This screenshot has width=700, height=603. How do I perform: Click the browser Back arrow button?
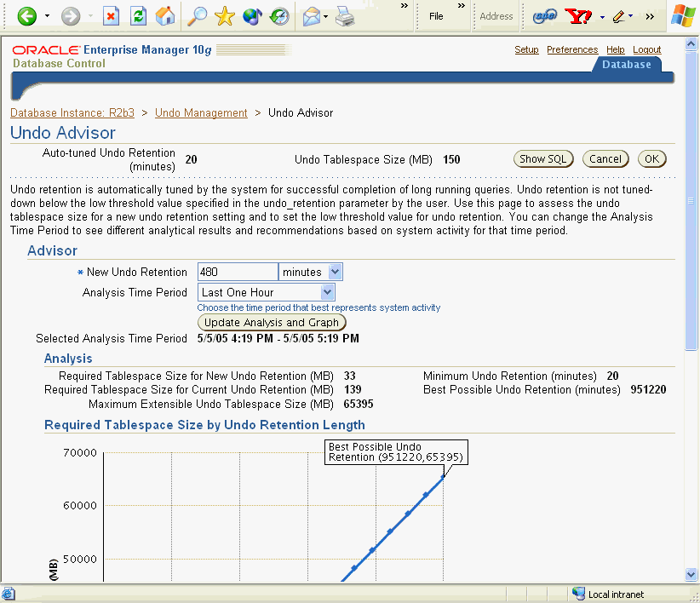pyautogui.click(x=26, y=15)
